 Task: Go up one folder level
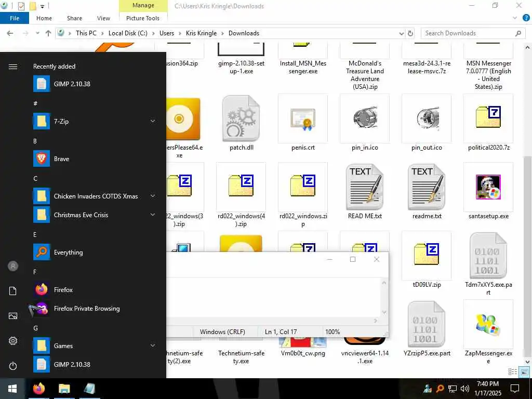pos(48,33)
